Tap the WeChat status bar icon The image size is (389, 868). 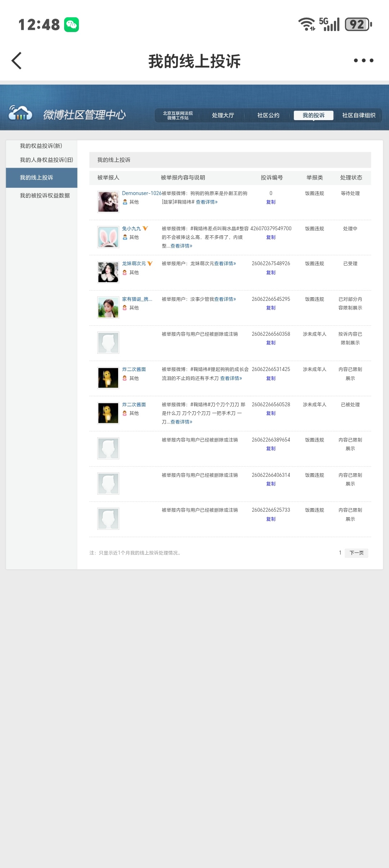71,24
